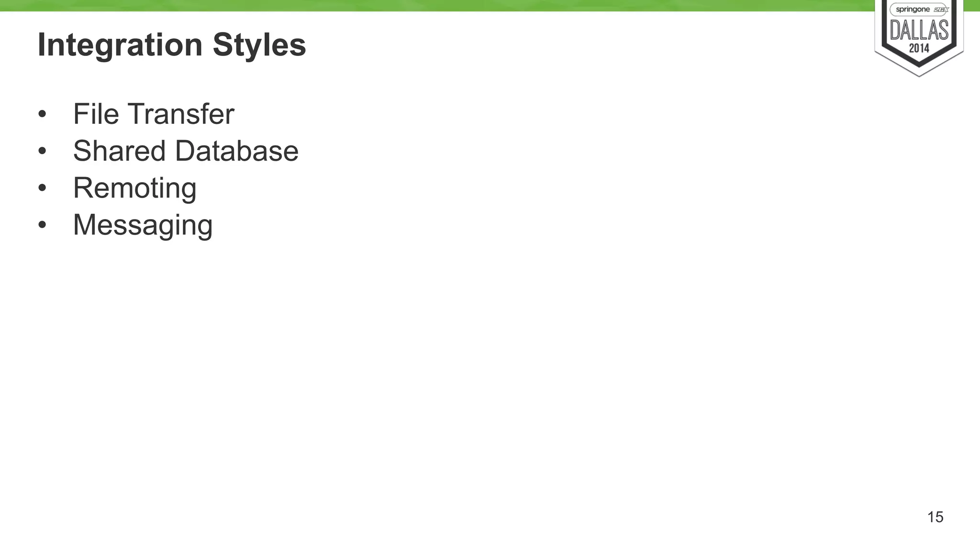Click the File Transfer bullet text

click(154, 114)
